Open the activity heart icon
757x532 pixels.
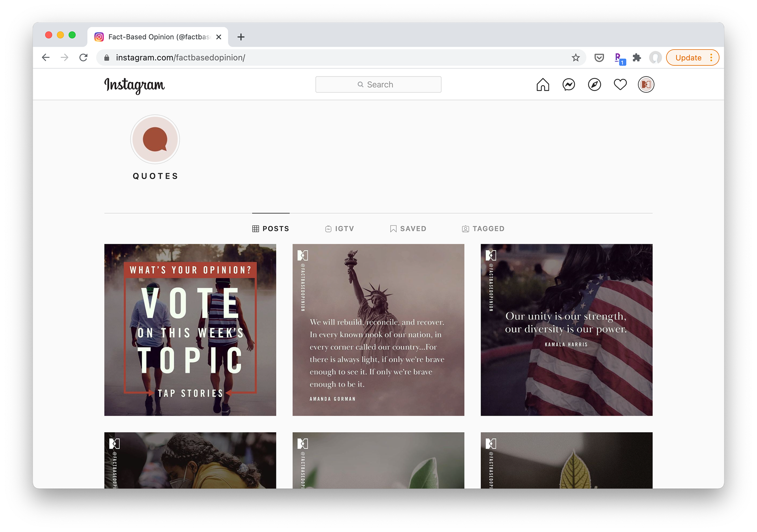coord(620,84)
